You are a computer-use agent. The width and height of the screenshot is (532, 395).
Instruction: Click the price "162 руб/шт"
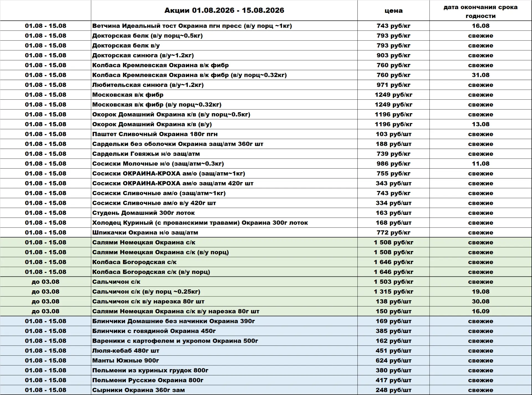(393, 341)
